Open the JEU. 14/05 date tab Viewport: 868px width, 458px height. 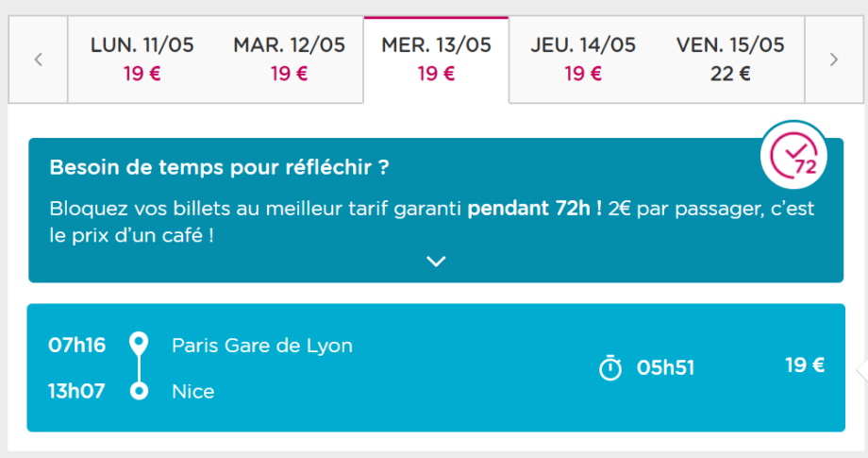[x=583, y=59]
